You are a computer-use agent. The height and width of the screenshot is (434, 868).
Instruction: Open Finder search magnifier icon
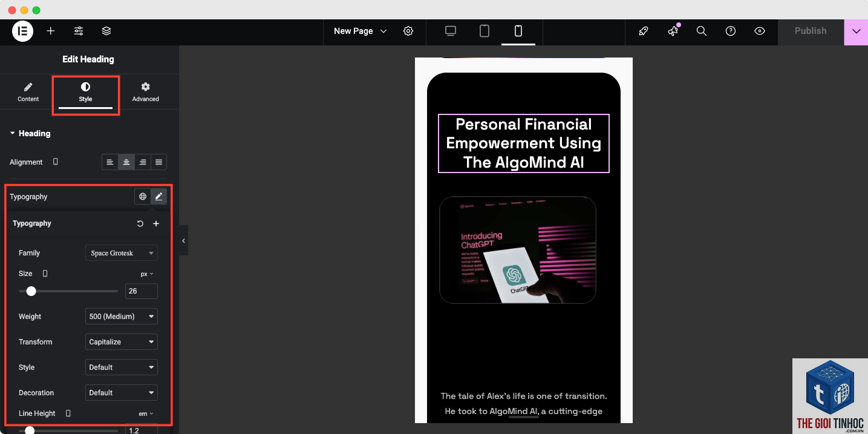tap(702, 31)
